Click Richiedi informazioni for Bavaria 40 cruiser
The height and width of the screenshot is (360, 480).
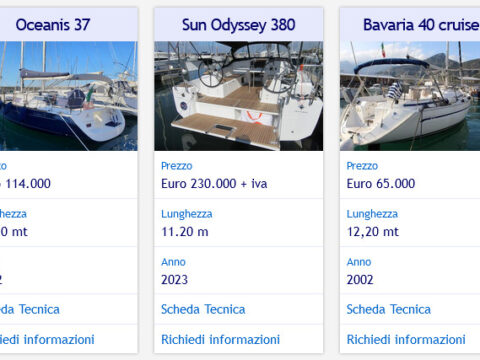[x=406, y=340]
